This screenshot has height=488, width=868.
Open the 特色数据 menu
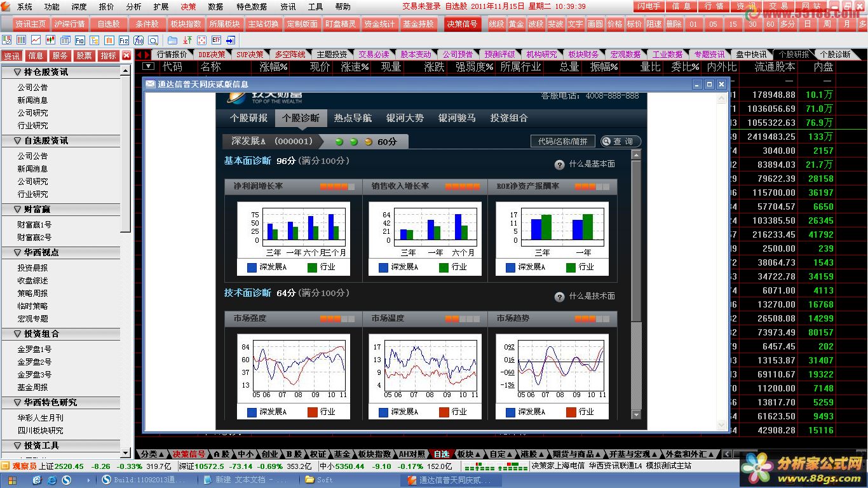[252, 6]
